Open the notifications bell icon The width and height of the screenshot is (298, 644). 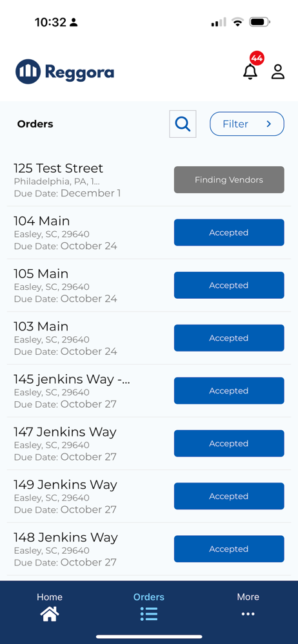click(x=250, y=72)
